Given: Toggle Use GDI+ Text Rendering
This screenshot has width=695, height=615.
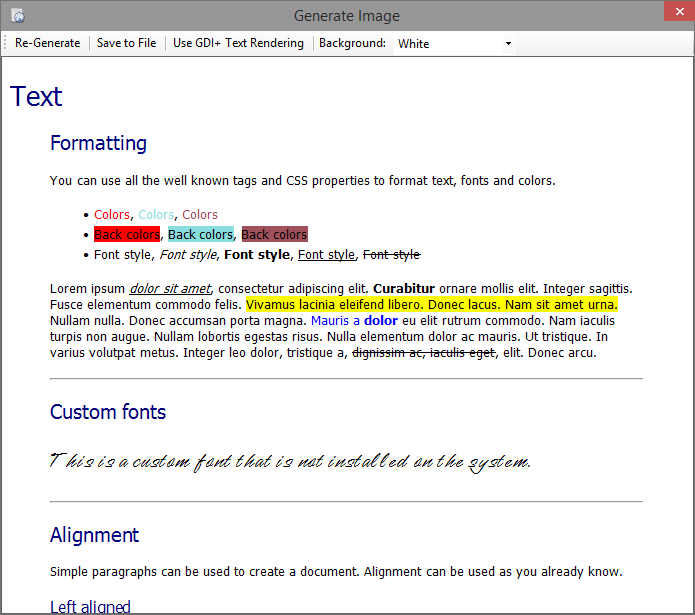Looking at the screenshot, I should click(x=238, y=43).
